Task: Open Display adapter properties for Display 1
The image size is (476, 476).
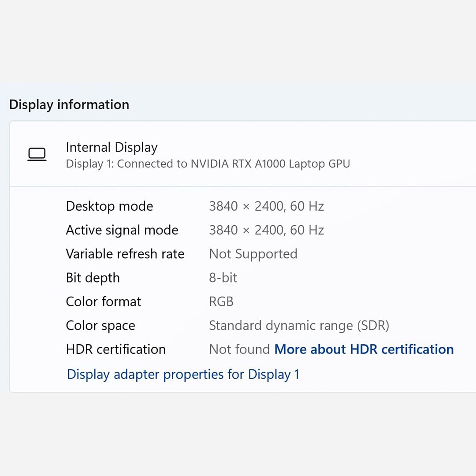Action: coord(183,374)
